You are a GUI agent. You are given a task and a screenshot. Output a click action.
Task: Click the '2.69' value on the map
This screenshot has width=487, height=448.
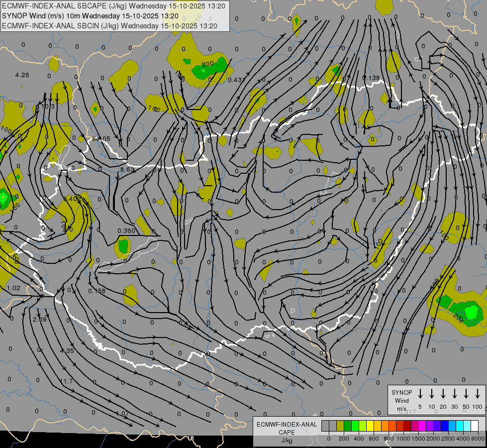pyautogui.click(x=39, y=319)
